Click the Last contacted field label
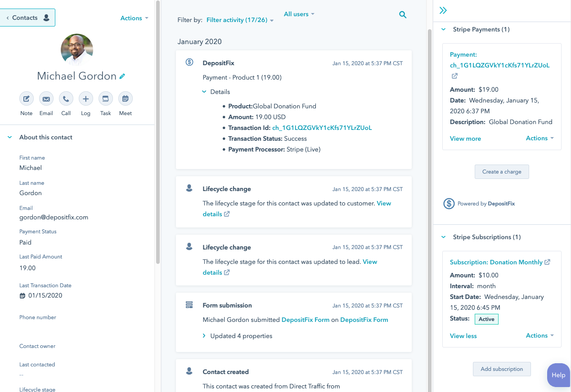The height and width of the screenshot is (392, 571). pyautogui.click(x=37, y=365)
